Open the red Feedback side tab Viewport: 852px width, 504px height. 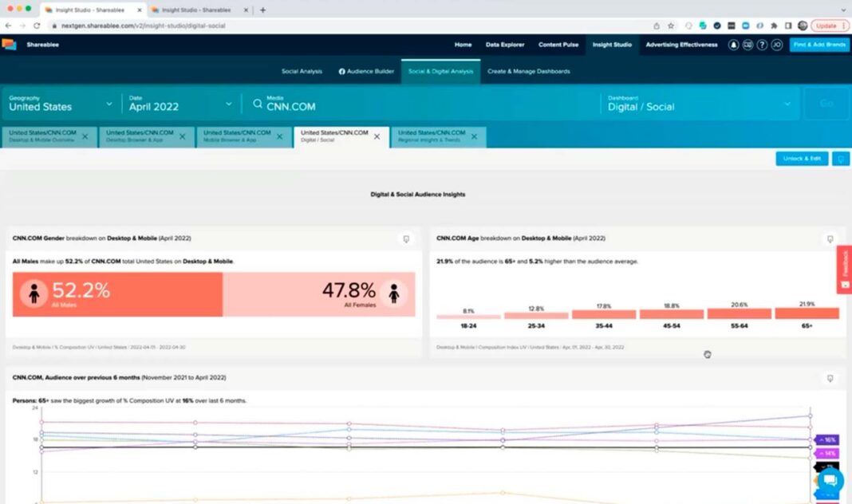point(844,270)
